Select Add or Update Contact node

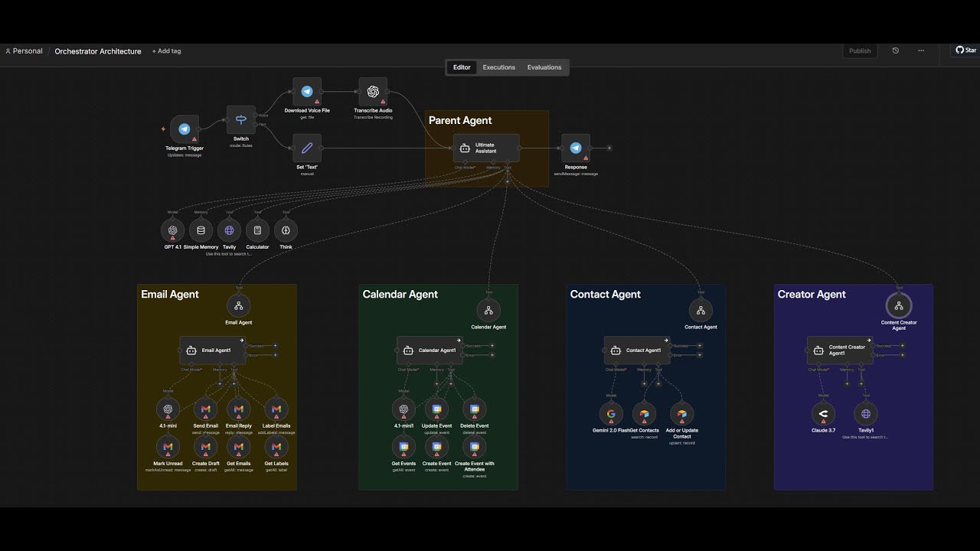click(x=681, y=414)
